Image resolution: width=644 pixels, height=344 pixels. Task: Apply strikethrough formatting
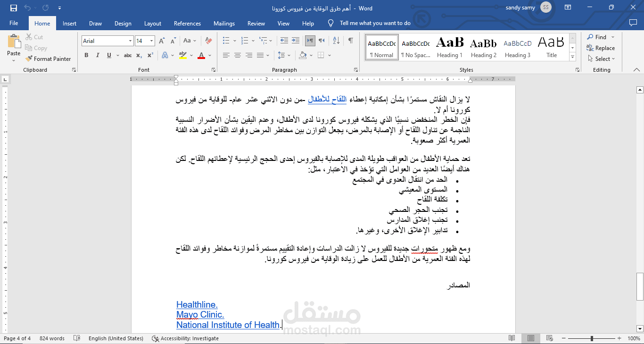(x=128, y=55)
